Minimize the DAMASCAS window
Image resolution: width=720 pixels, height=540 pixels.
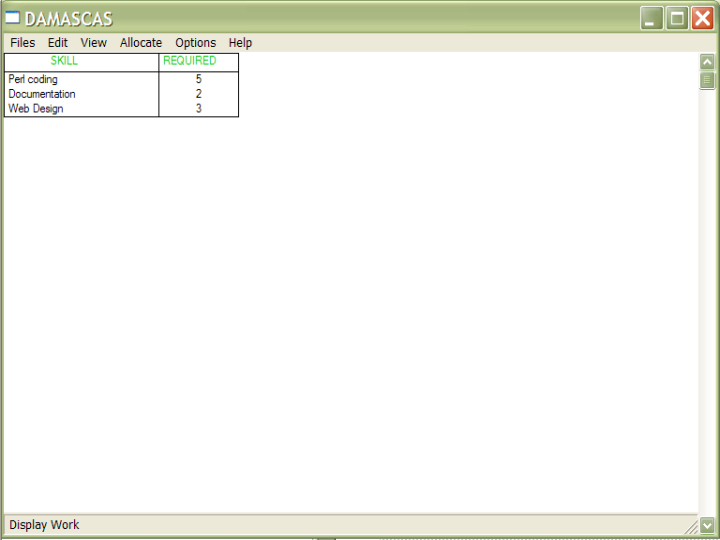(652, 18)
